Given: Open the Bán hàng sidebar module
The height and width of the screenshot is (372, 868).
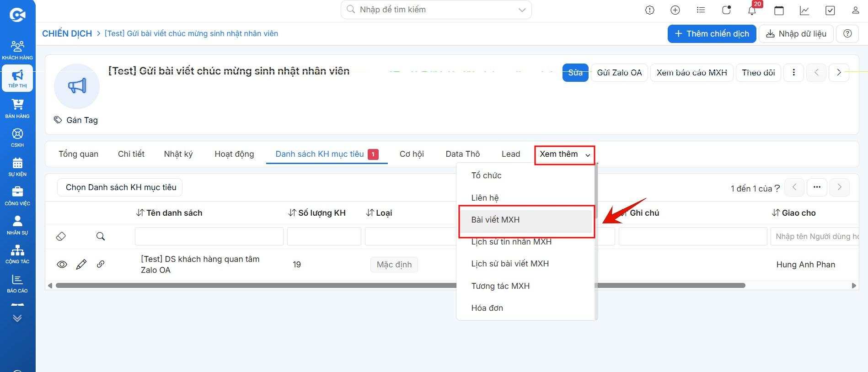Looking at the screenshot, I should coord(17,109).
